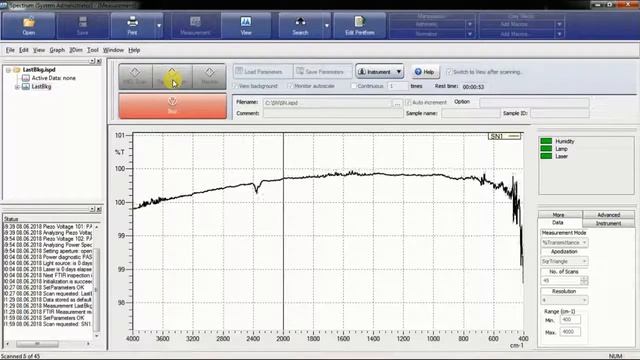Switch to the Measurement mode icon
The height and width of the screenshot is (360, 640).
[x=195, y=26]
